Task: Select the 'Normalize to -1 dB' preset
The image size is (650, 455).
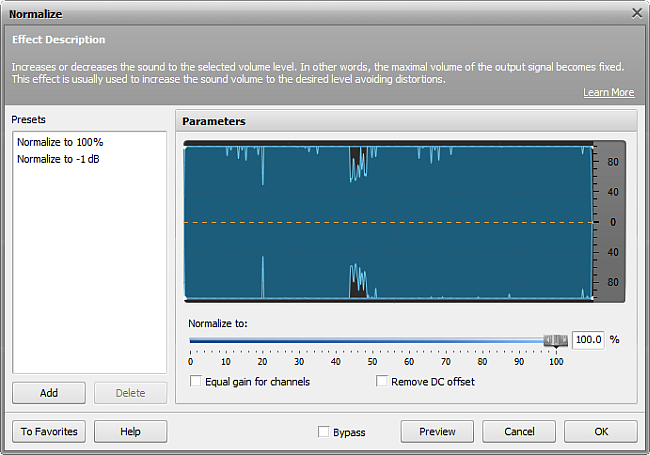Action: tap(58, 159)
